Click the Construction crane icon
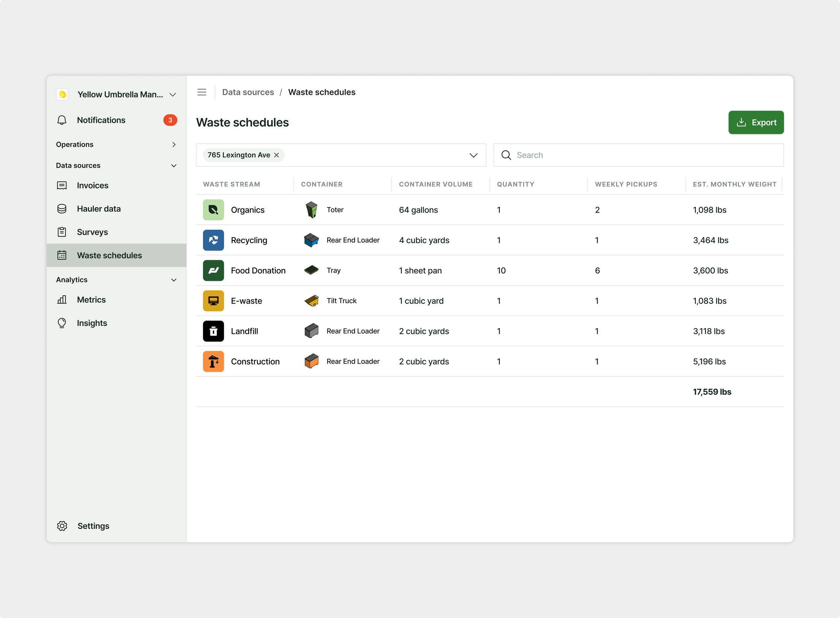Image resolution: width=840 pixels, height=618 pixels. pyautogui.click(x=213, y=361)
